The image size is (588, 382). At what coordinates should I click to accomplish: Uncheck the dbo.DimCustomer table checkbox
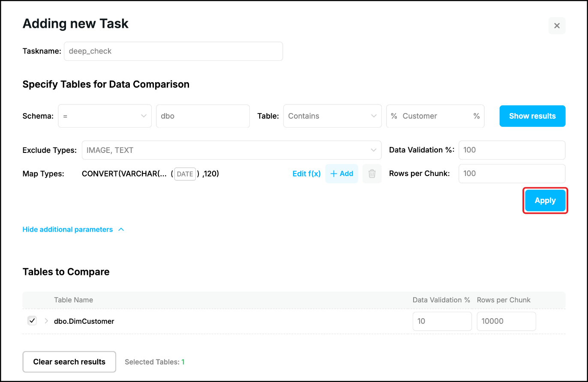click(x=32, y=320)
